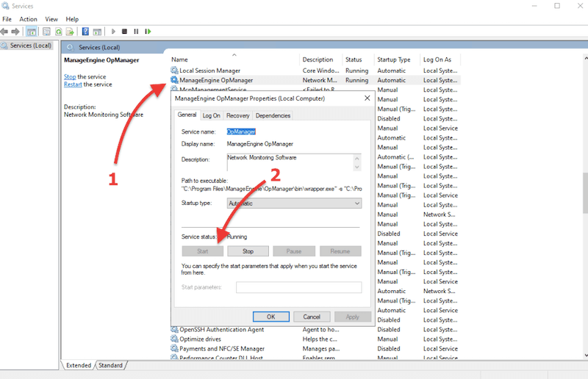Click the Pause Service toolbar icon
Image resolution: width=588 pixels, height=379 pixels.
[136, 32]
